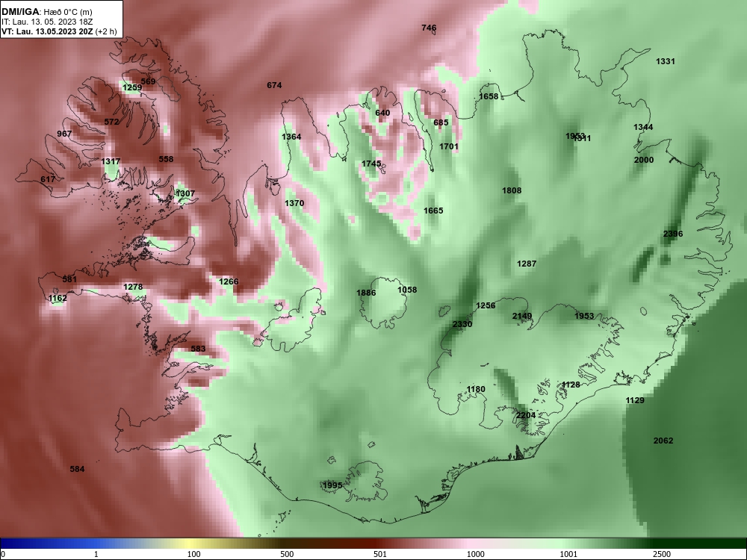The width and height of the screenshot is (747, 560).
Task: Click the 1058 label inside the glacier outline
Action: coord(407,290)
